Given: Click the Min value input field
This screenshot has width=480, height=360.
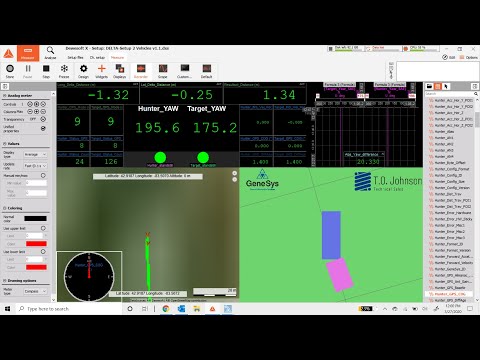Looking at the screenshot, I should pos(36,183).
